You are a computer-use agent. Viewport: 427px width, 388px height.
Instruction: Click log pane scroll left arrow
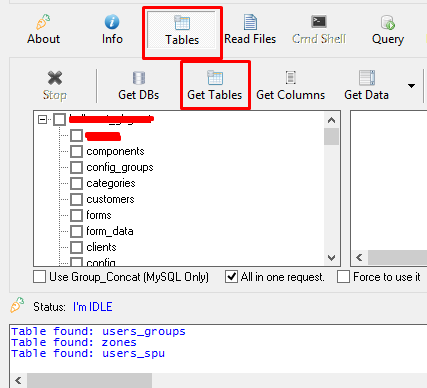(18, 380)
